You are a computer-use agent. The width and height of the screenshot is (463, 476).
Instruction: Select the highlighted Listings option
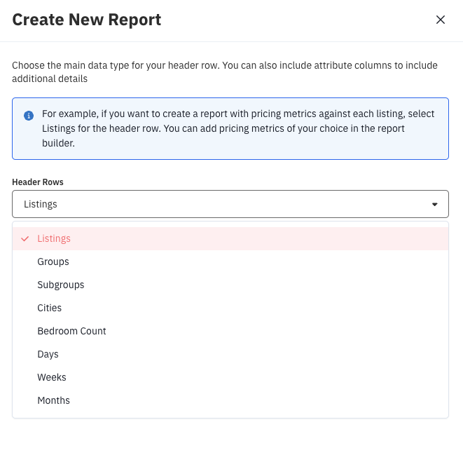click(x=54, y=238)
